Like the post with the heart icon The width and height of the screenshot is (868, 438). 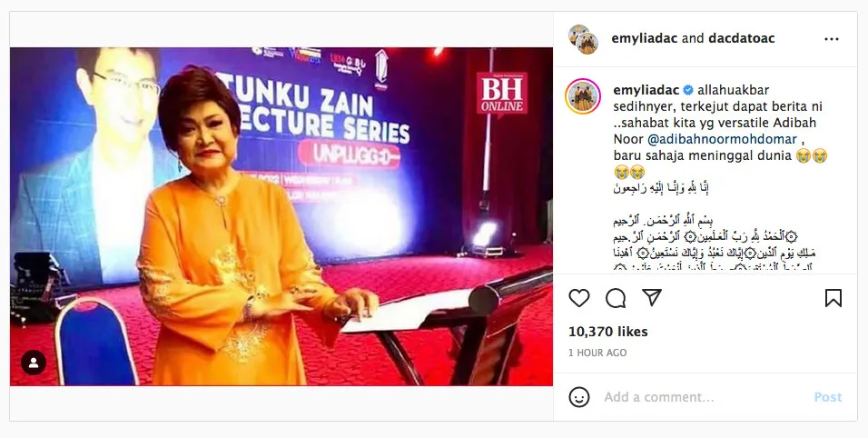coord(579,298)
